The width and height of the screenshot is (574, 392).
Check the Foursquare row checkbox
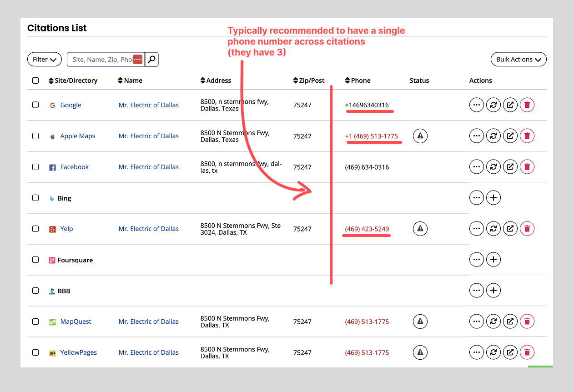[35, 260]
